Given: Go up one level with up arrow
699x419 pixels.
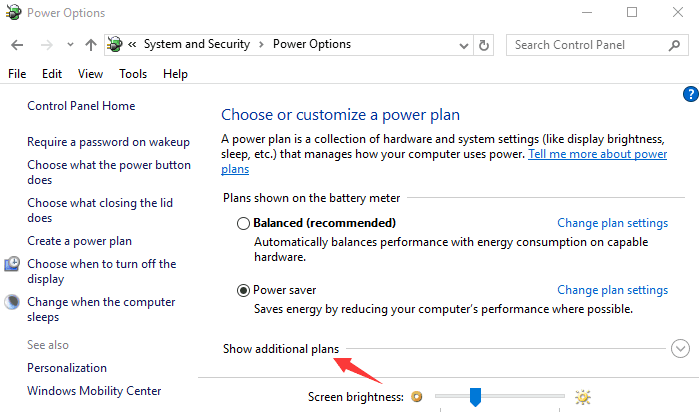Looking at the screenshot, I should [91, 45].
